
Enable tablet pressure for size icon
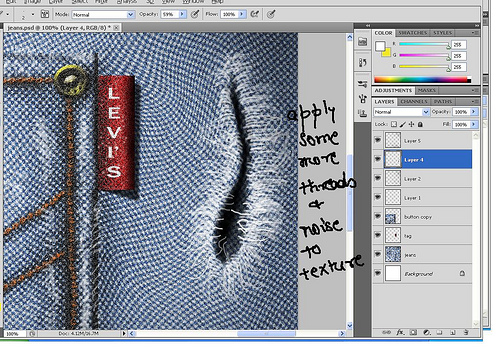(271, 14)
